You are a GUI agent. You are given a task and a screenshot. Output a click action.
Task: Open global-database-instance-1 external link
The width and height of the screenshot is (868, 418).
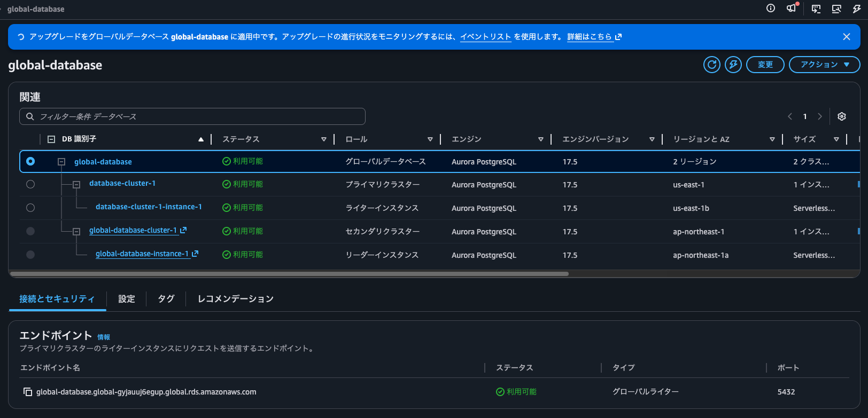click(x=147, y=254)
